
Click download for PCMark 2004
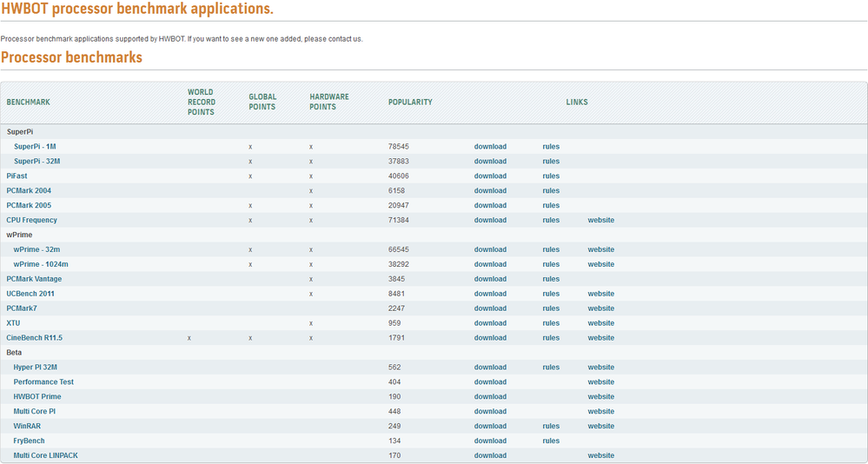[490, 190]
